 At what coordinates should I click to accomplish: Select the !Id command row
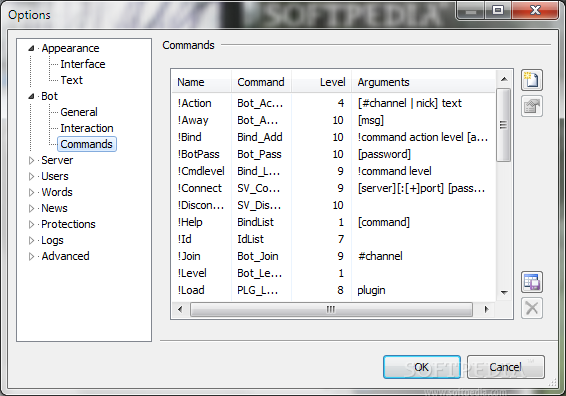coord(334,239)
